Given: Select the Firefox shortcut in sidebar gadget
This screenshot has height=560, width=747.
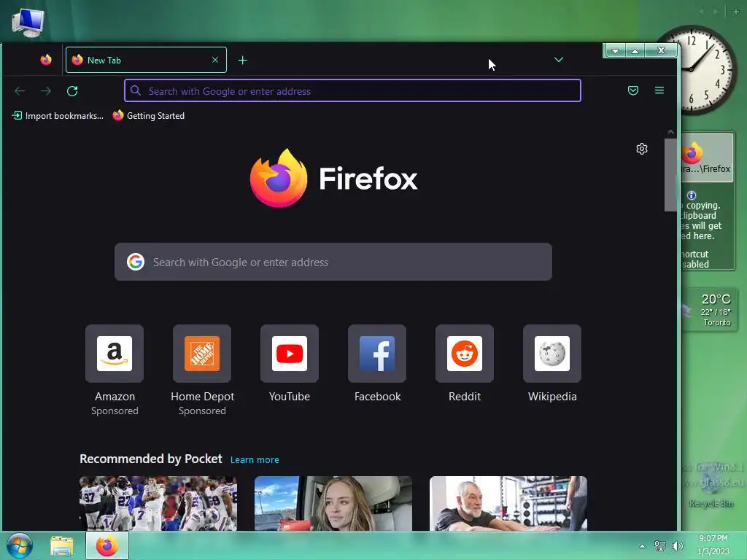Looking at the screenshot, I should pos(708,158).
